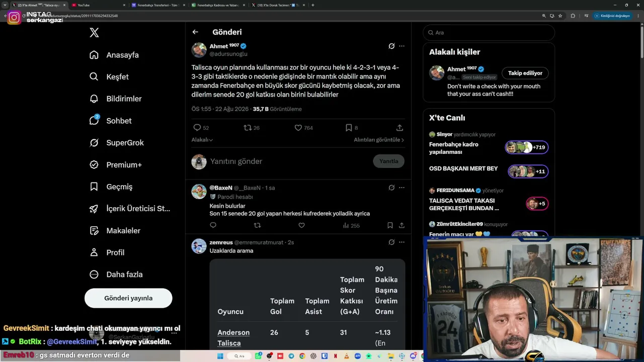Screen dimensions: 644x362
Task: Open Ahmet's profile avatar on the post
Action: click(199, 50)
